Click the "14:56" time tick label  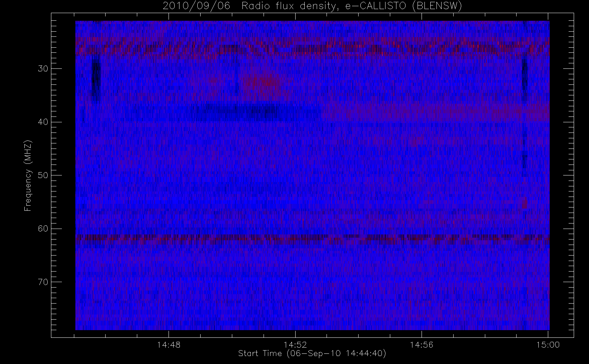click(422, 344)
